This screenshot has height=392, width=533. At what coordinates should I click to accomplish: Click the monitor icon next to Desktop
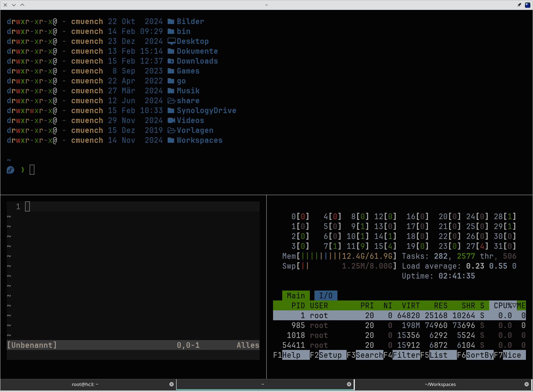[172, 41]
